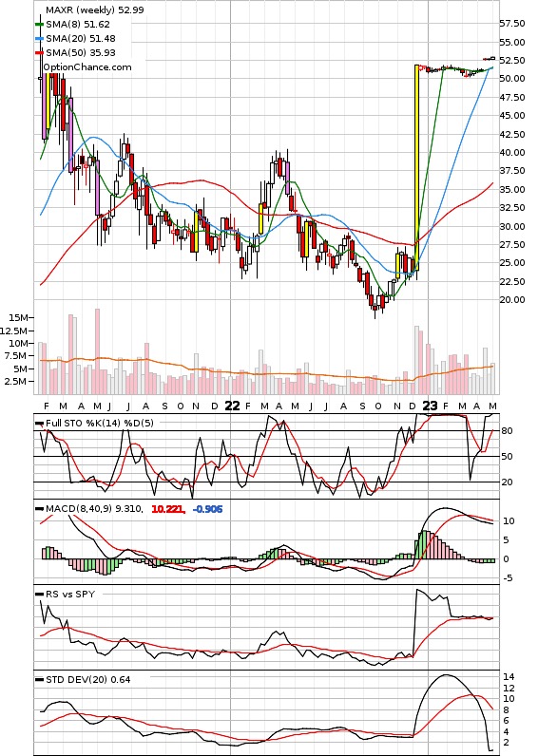Click the stochastic 20 level label

[507, 482]
